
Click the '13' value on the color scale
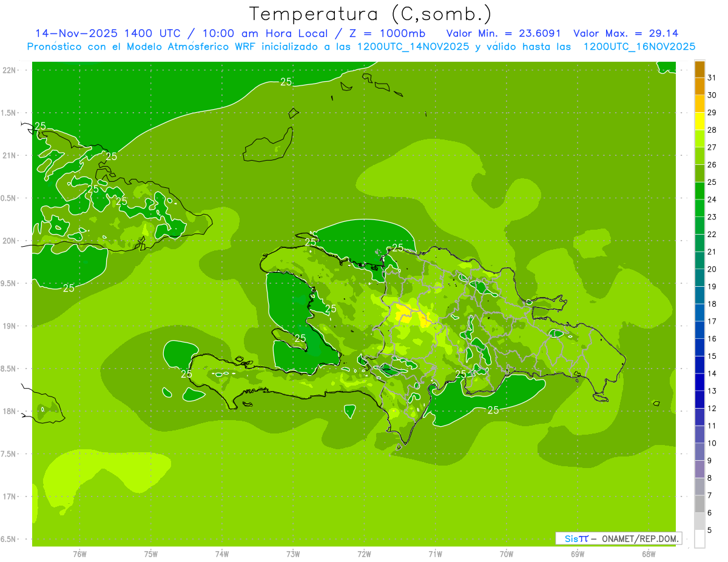tap(712, 390)
